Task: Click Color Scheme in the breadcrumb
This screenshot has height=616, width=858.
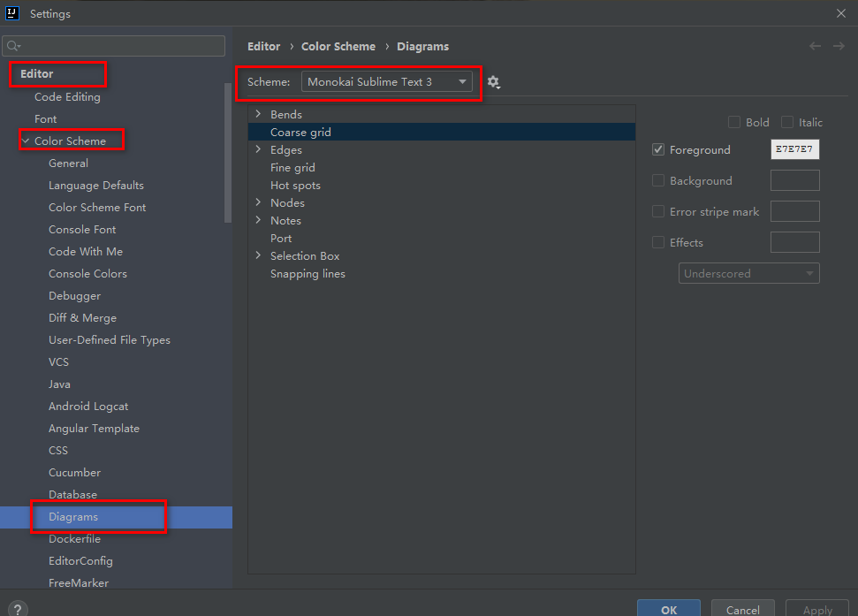Action: tap(338, 47)
